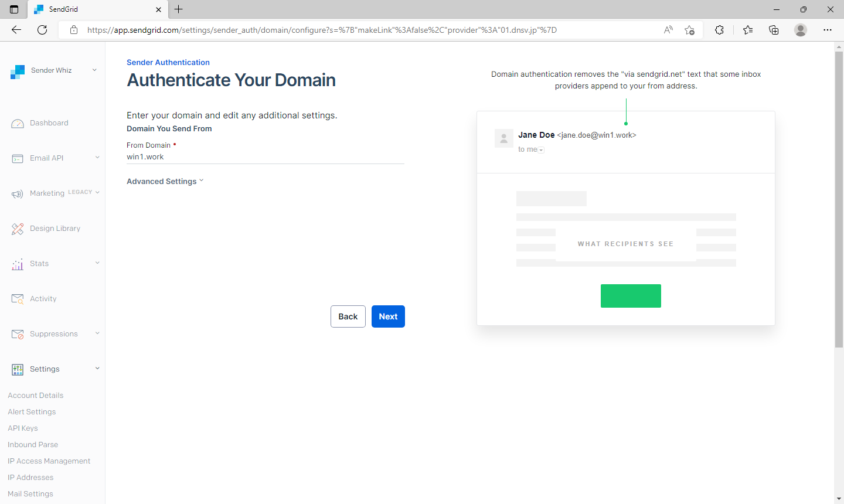This screenshot has height=504, width=844.
Task: Click the Next button
Action: point(388,316)
